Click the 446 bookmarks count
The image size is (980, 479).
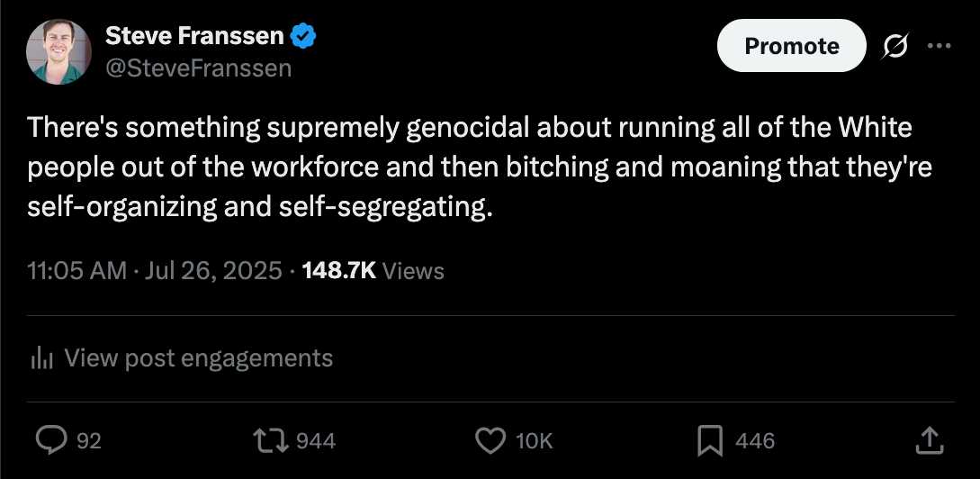click(x=755, y=441)
